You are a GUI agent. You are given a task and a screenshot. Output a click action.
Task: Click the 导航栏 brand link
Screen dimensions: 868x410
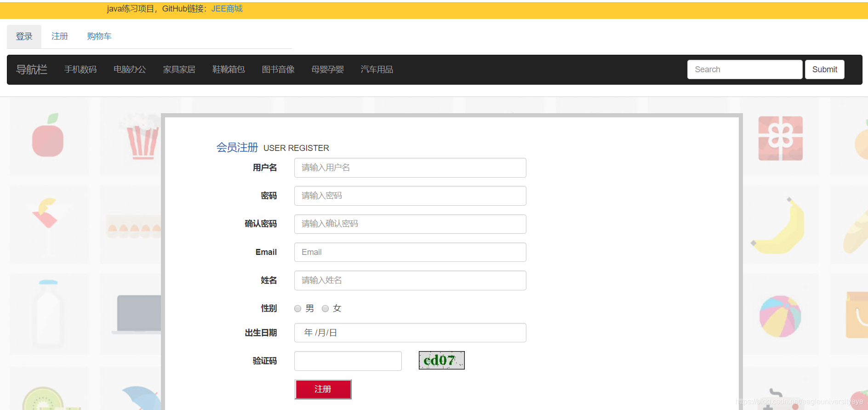[32, 69]
